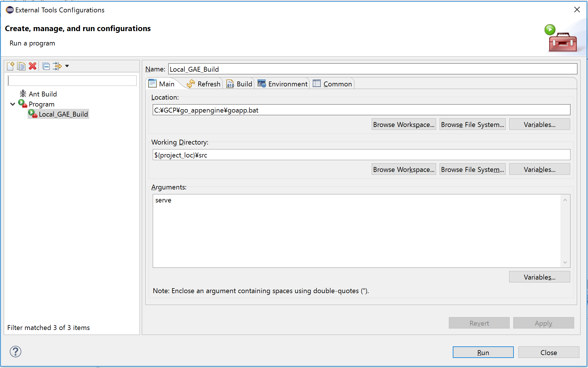
Task: Click Browse File System for Location
Action: point(472,125)
